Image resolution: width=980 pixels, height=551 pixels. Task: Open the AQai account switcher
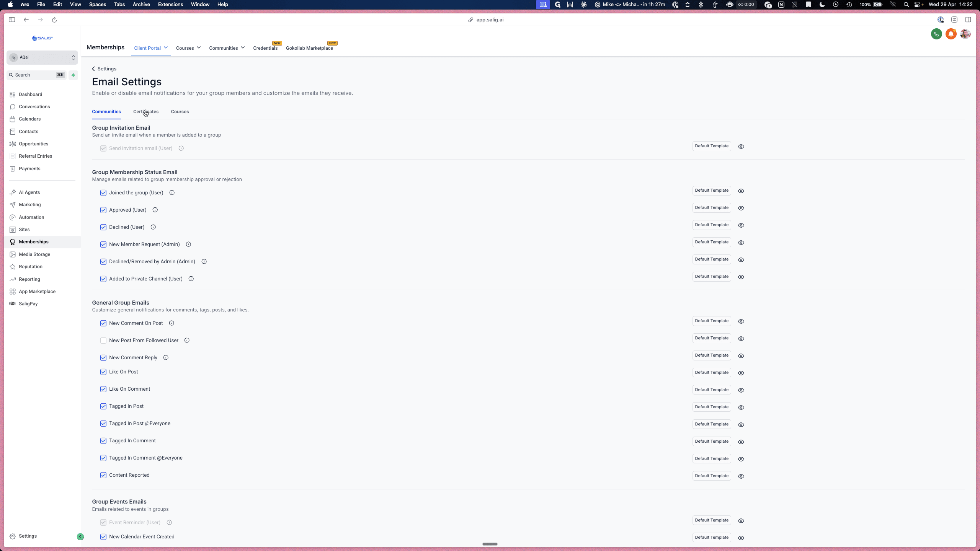pos(42,57)
